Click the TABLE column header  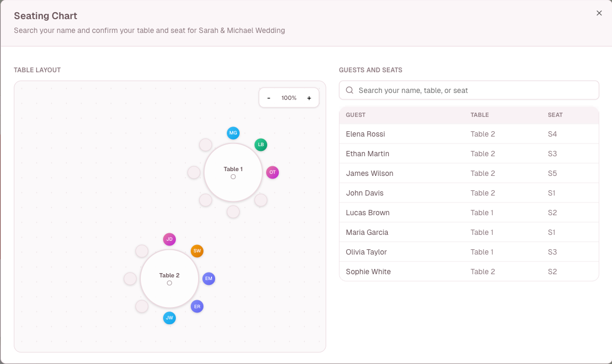[x=479, y=115]
